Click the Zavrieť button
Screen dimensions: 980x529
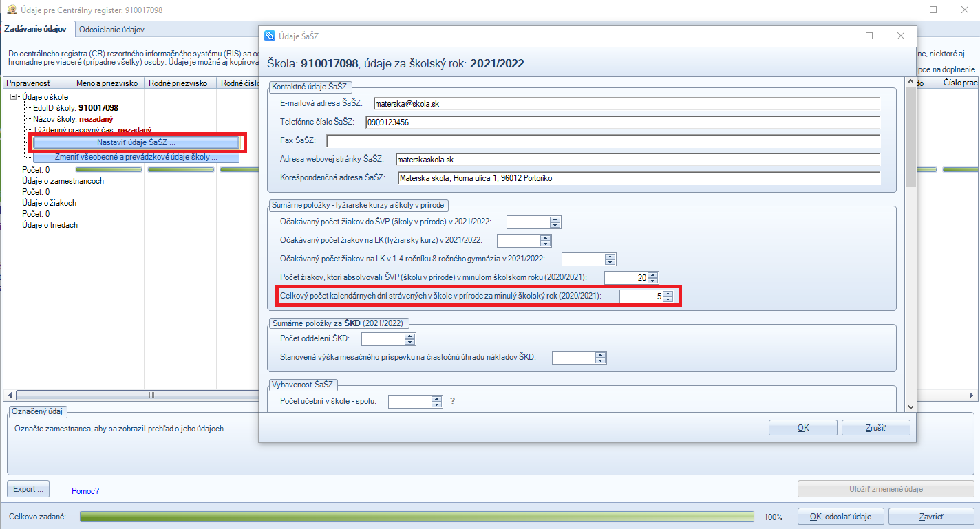[x=931, y=517]
